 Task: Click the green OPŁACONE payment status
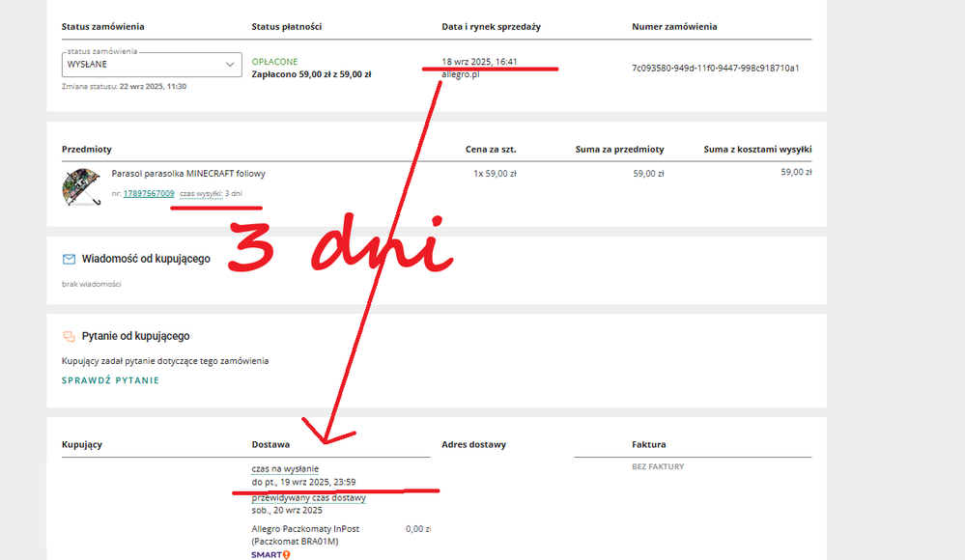pos(274,62)
